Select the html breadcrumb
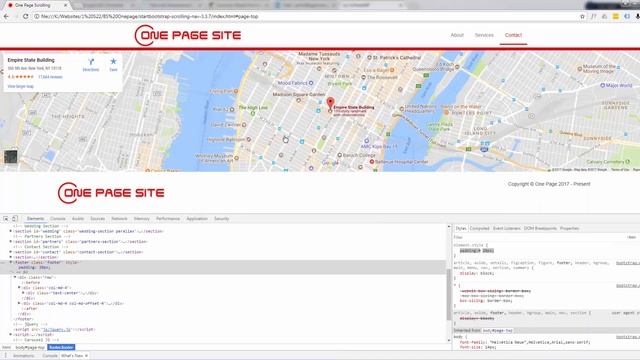This screenshot has width=640, height=360. pos(6,347)
